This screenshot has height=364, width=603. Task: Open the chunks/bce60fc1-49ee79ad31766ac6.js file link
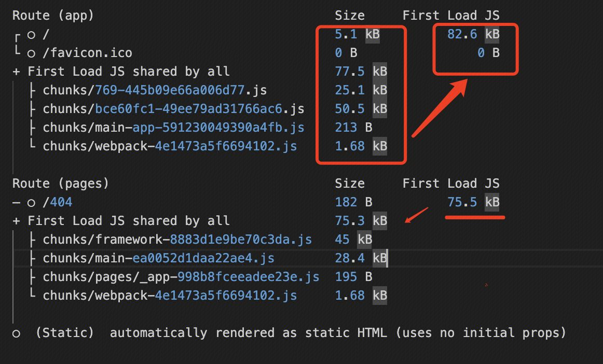tap(173, 109)
